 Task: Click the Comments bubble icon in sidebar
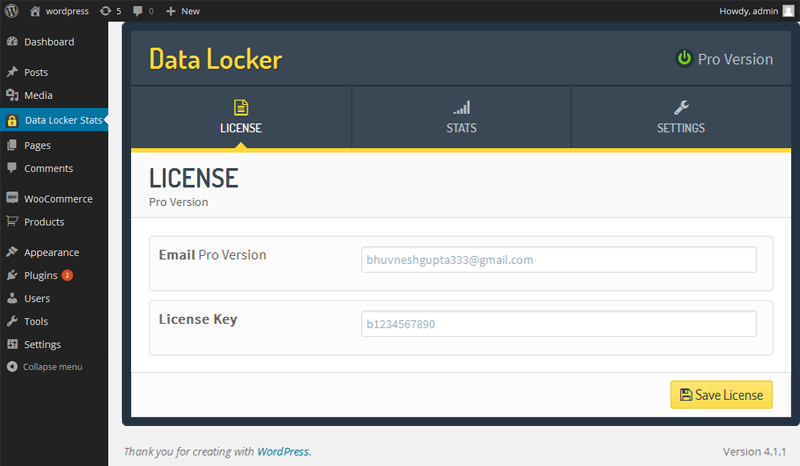pyautogui.click(x=12, y=168)
